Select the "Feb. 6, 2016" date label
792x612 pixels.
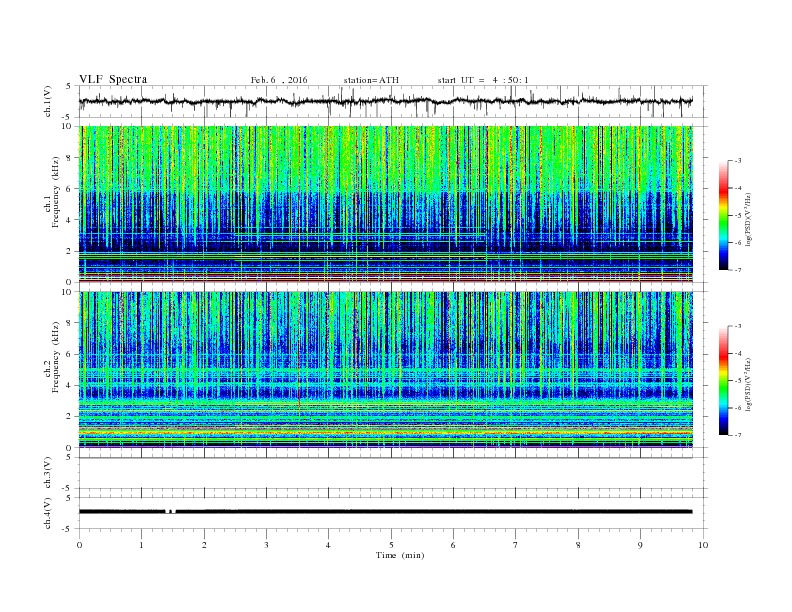click(279, 80)
